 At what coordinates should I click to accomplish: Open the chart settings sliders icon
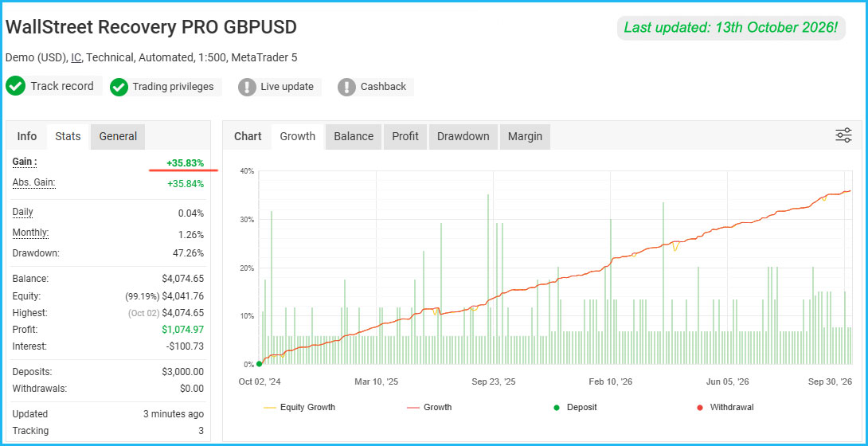click(x=843, y=135)
